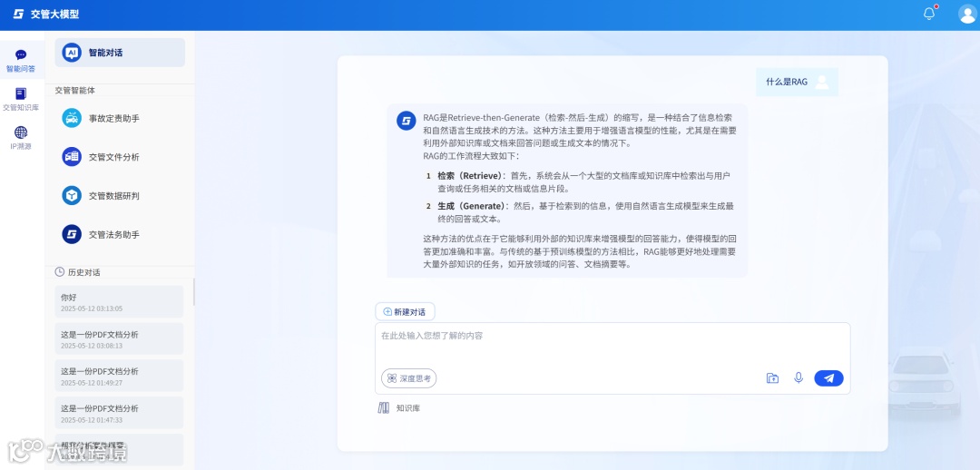Click the 检索（Retrieve） list item

click(x=579, y=181)
